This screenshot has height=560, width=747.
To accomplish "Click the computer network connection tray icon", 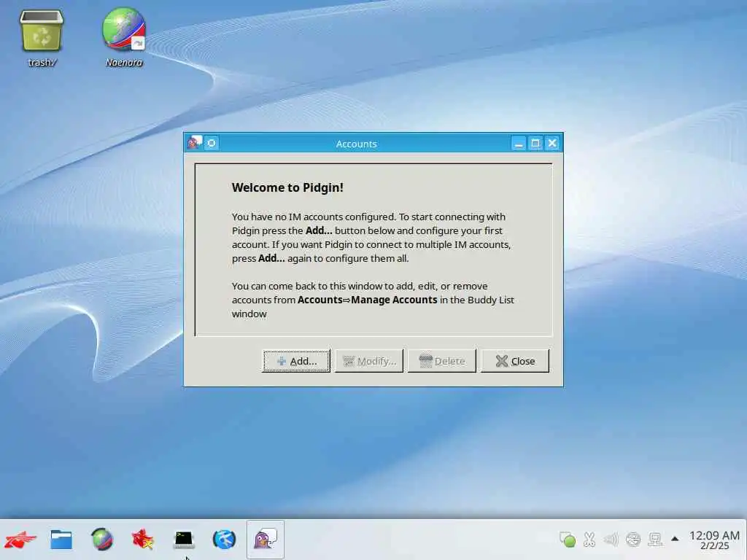I will pos(655,540).
